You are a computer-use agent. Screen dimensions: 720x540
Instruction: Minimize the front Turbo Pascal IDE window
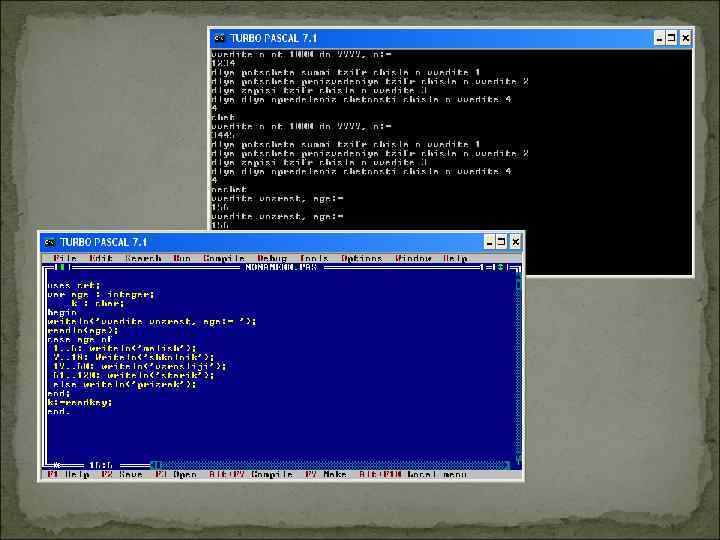coord(489,242)
